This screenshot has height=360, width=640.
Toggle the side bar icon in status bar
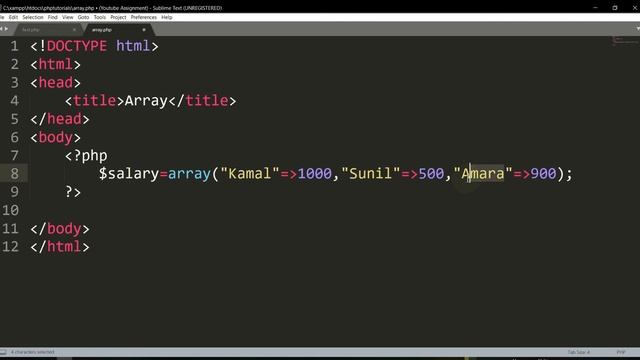pos(3,352)
